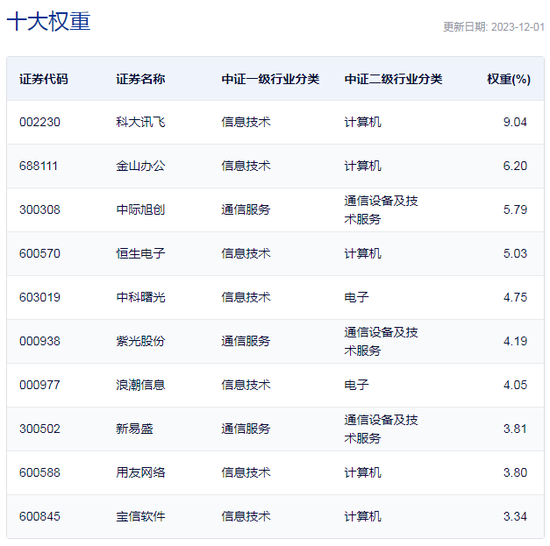Click the 十大权重 heading
550x546 pixels.
[49, 21]
